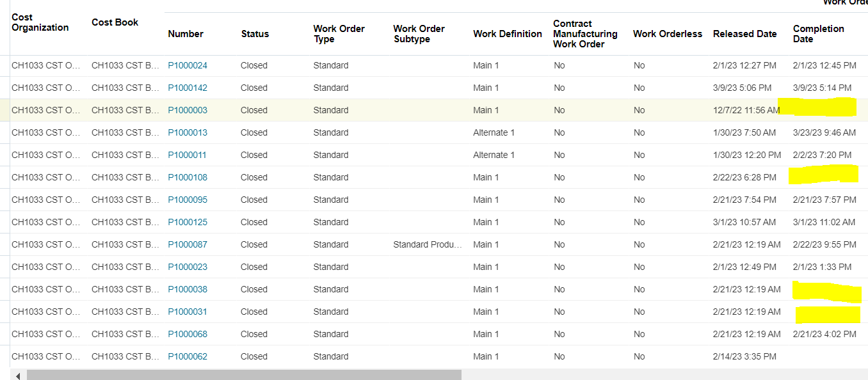Open work order P1000142

pos(188,88)
